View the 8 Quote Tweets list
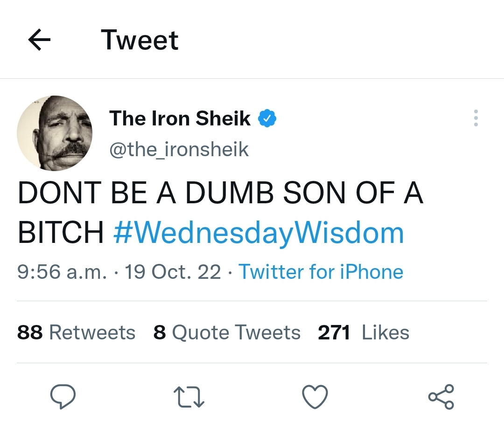The height and width of the screenshot is (428, 504). point(227,333)
